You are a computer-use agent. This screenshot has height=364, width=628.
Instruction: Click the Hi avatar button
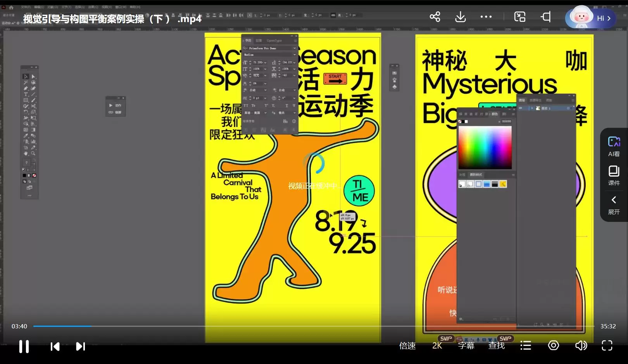pyautogui.click(x=591, y=18)
